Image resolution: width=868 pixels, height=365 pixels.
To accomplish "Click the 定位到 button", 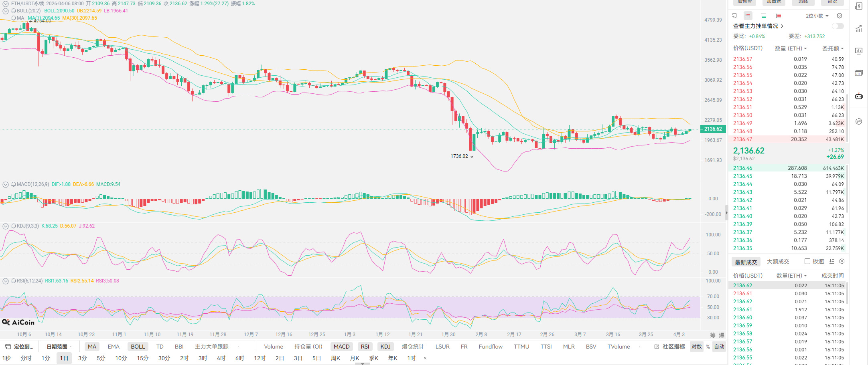I will (x=19, y=347).
